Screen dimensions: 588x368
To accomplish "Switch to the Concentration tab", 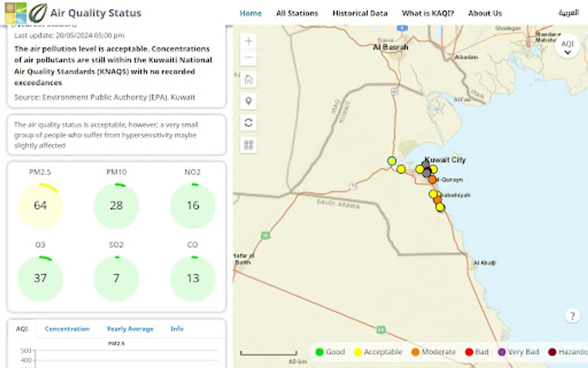I will (x=67, y=329).
